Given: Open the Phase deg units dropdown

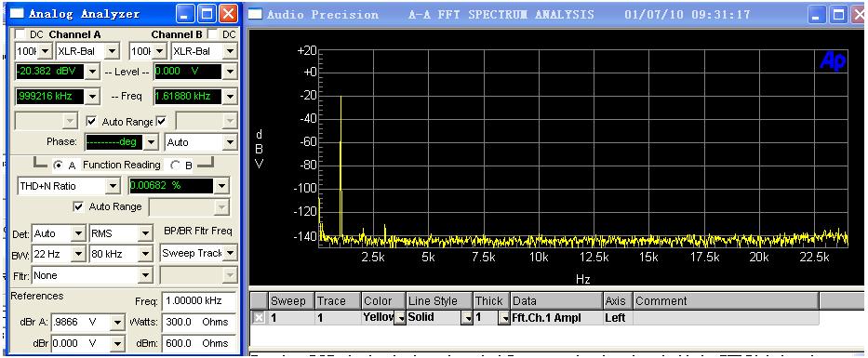Looking at the screenshot, I should [151, 142].
